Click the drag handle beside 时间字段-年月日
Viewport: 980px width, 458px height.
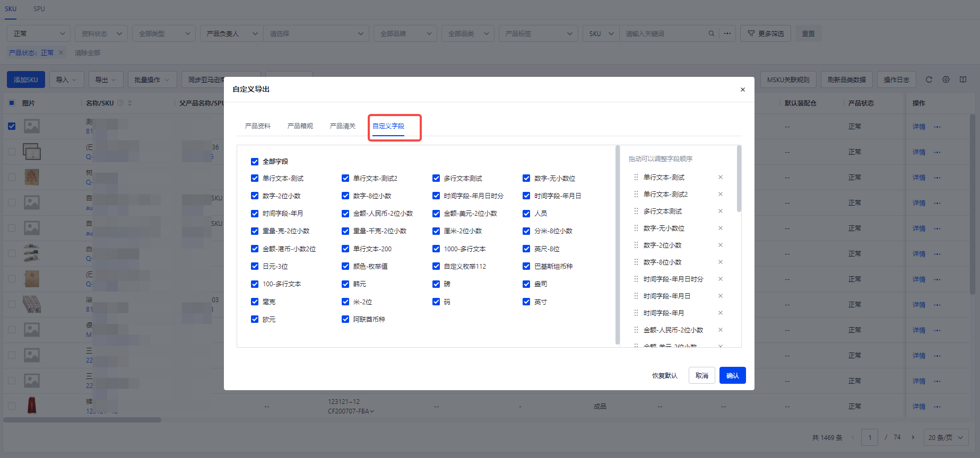[x=636, y=296]
